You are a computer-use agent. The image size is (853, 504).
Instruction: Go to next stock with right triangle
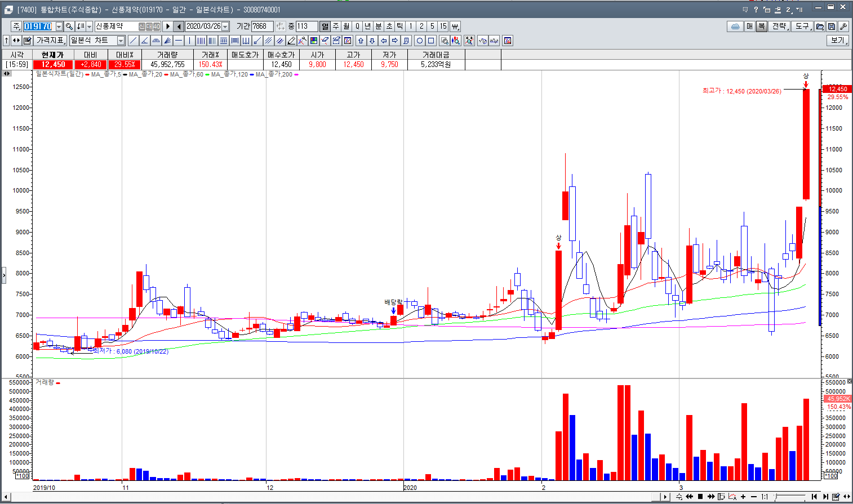[168, 26]
